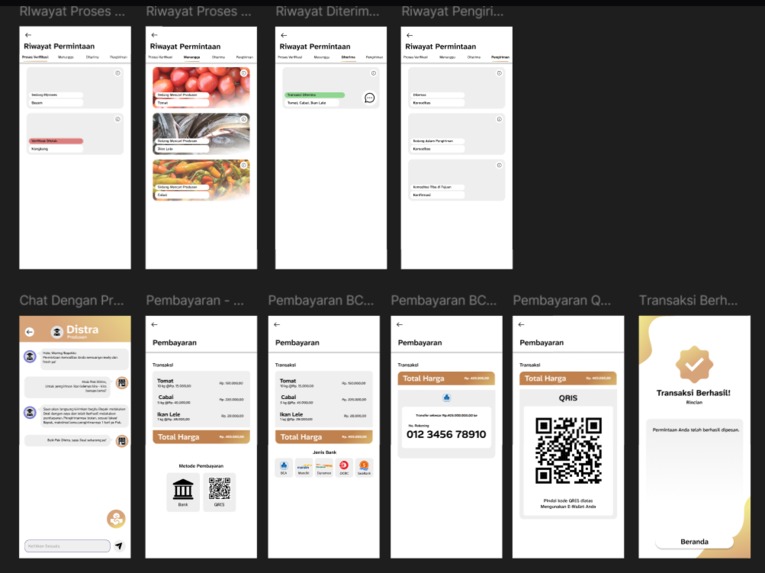Click Total Harga bar in QRIS frame
Viewport: 765px width, 573px height.
568,378
